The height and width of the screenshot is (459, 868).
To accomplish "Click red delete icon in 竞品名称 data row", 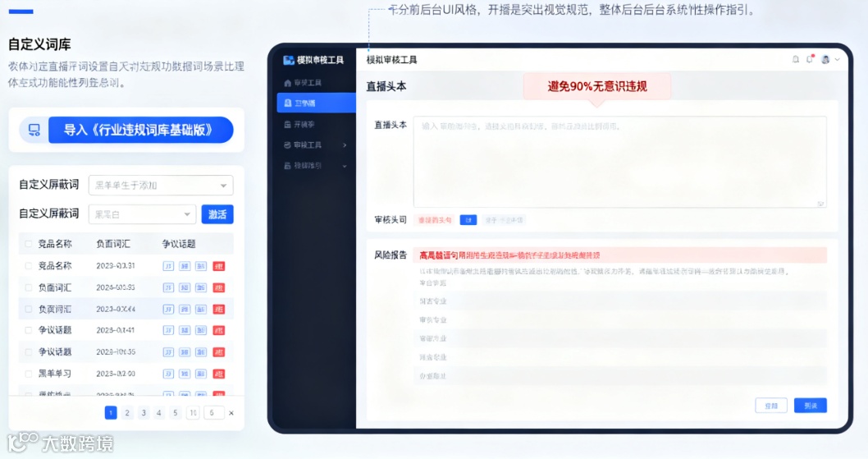I will coord(219,266).
